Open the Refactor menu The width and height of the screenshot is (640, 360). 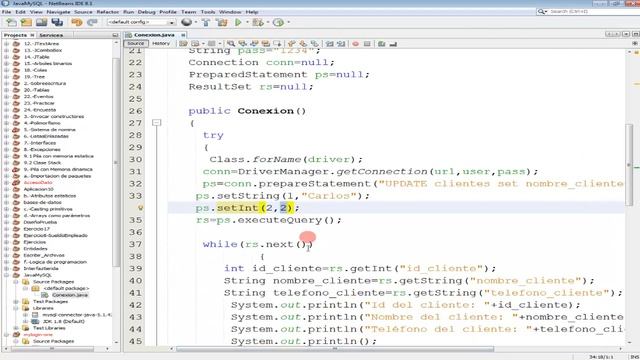tap(108, 12)
